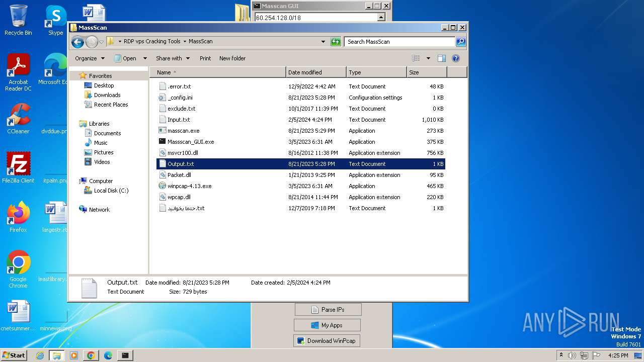The width and height of the screenshot is (644, 362).
Task: Select Packet.dll file row
Action: [x=301, y=175]
